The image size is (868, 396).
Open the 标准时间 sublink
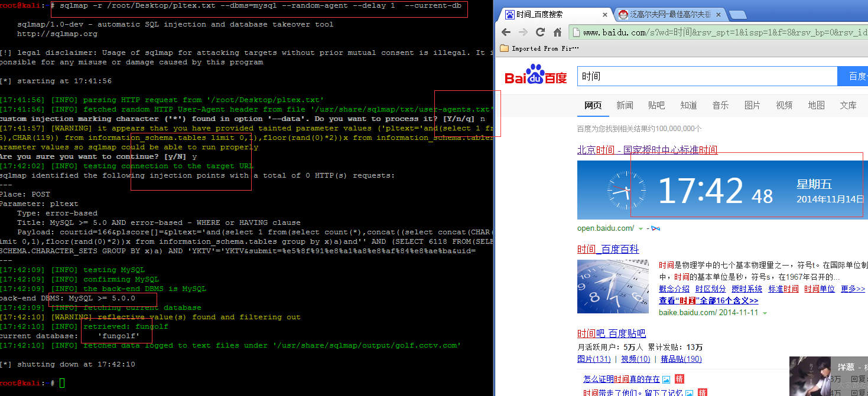click(784, 289)
